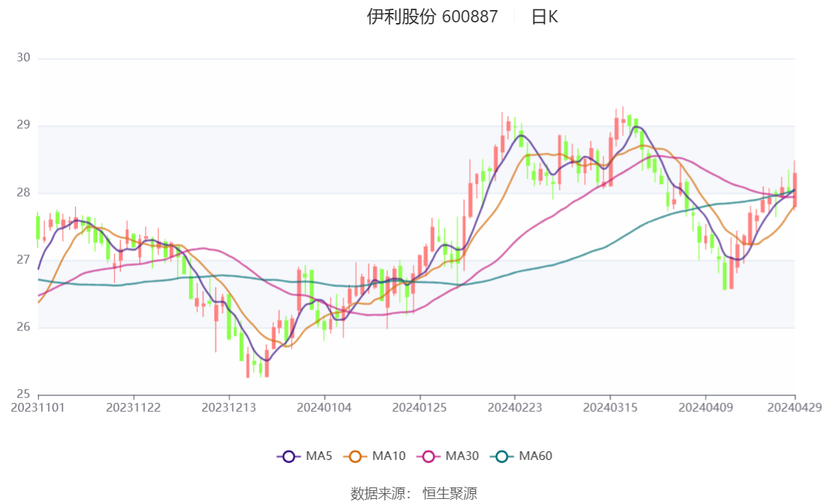Screen dimensions: 828x504
Task: Toggle the MA60 legend series
Action: tap(521, 456)
